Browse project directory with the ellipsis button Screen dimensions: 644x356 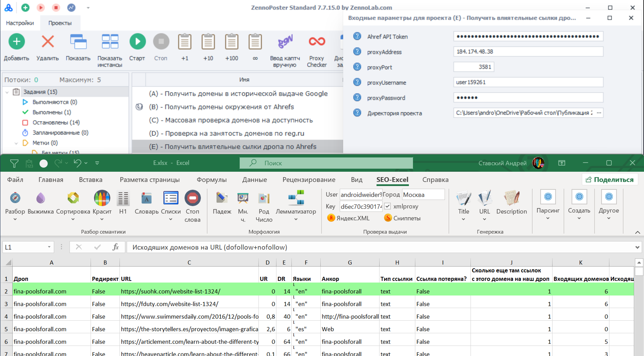[599, 113]
